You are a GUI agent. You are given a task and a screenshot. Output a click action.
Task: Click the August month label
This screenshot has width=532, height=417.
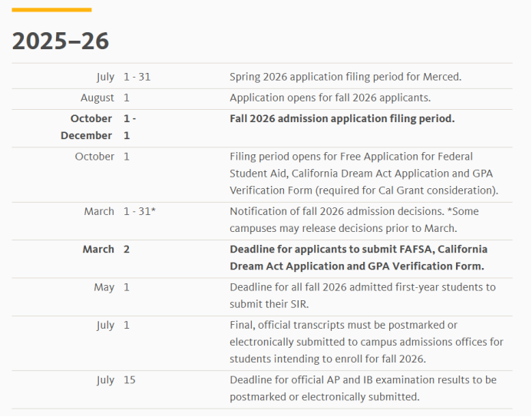pos(97,98)
